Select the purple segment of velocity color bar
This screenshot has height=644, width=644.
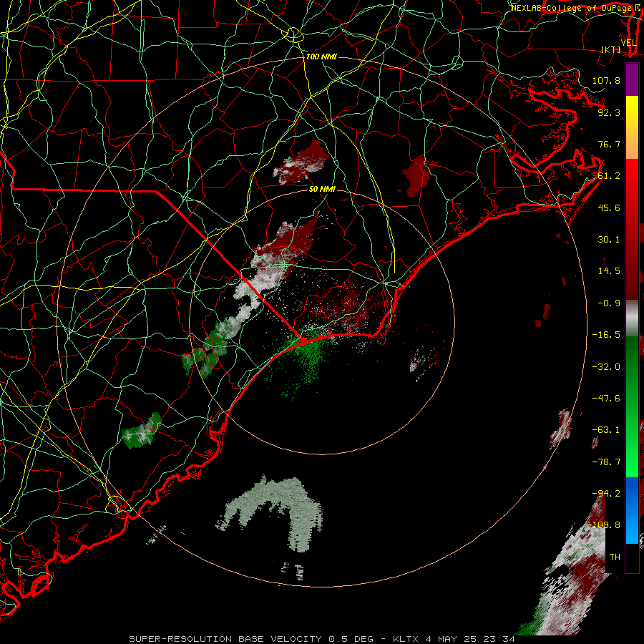point(632,79)
